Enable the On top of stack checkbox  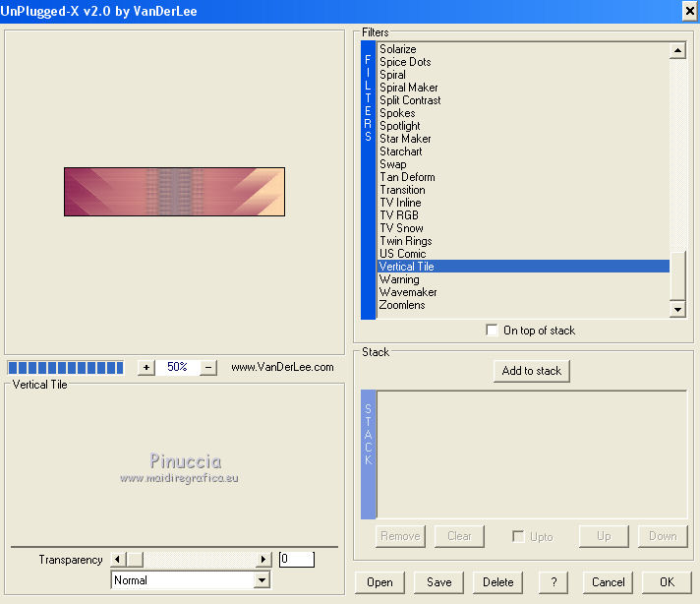(492, 331)
